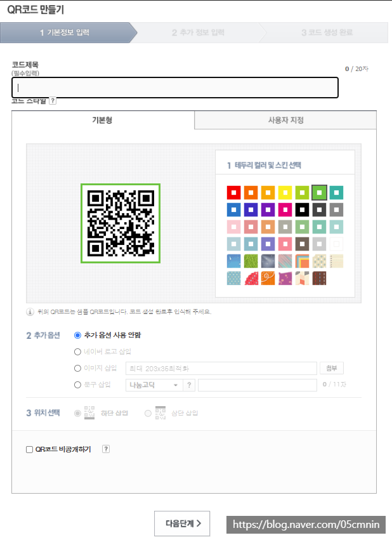Click the 다음단계 next button
392x540 pixels.
(x=182, y=524)
